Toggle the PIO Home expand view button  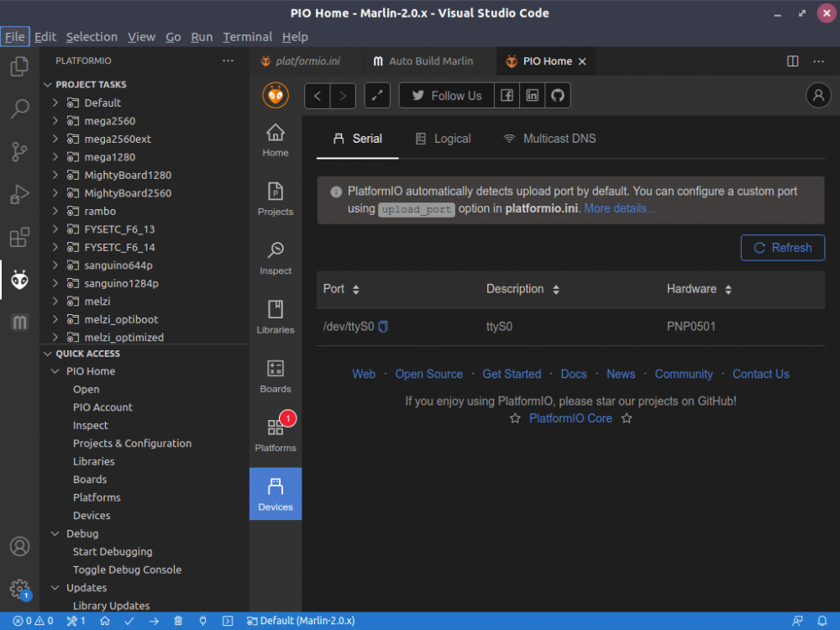[x=377, y=96]
